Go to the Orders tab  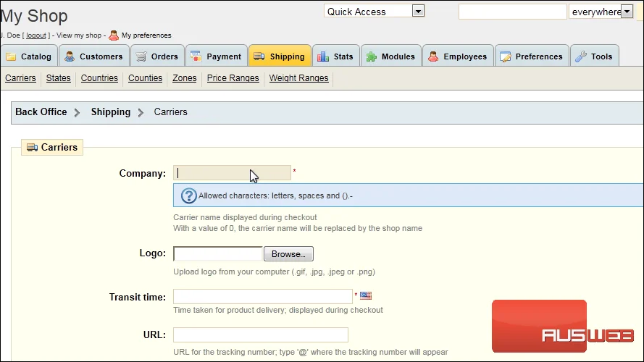(x=157, y=56)
